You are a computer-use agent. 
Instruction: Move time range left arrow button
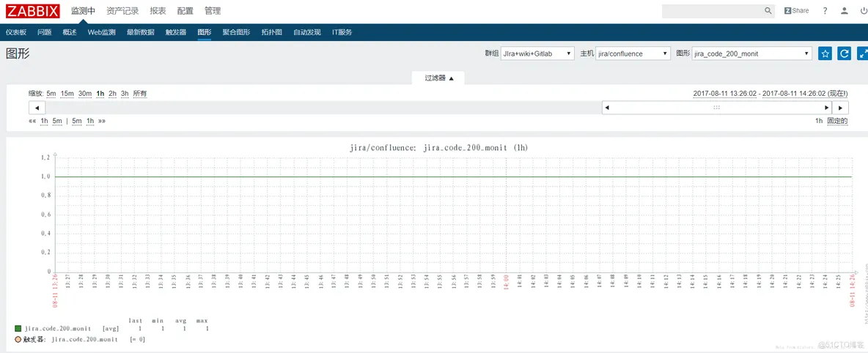37,108
